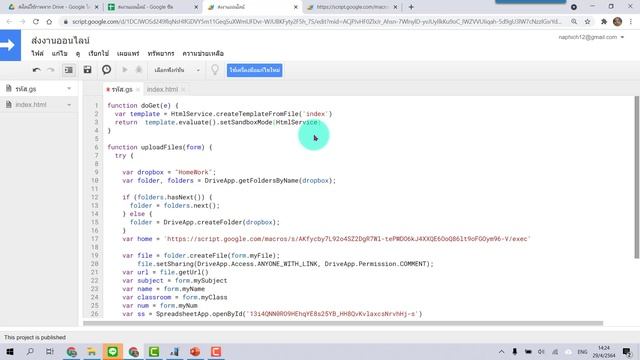The height and width of the screenshot is (360, 640).
Task: Click the horizontal scrollbar below the code
Action: click(343, 323)
